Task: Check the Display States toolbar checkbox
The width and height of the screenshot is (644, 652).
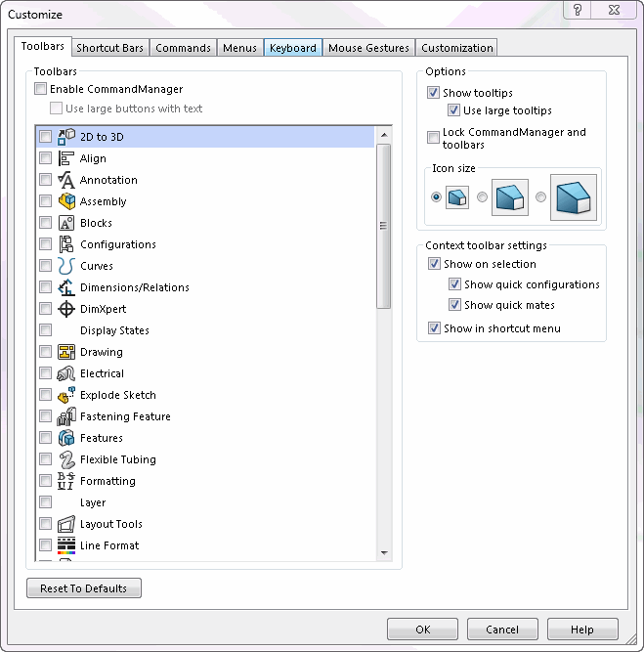Action: (45, 330)
